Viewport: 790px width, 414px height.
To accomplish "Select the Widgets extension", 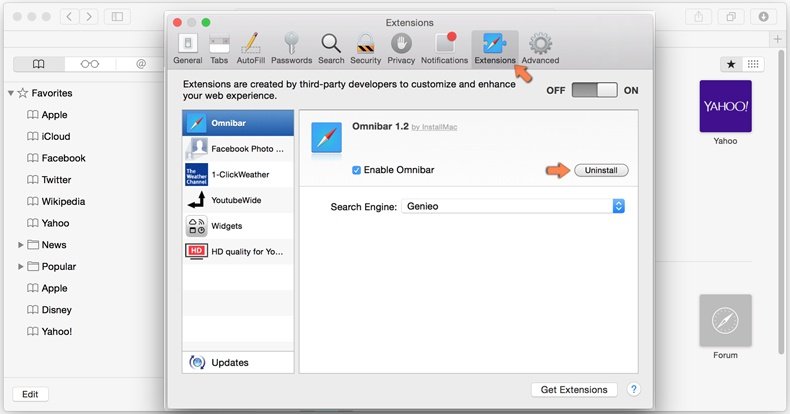I will [238, 226].
